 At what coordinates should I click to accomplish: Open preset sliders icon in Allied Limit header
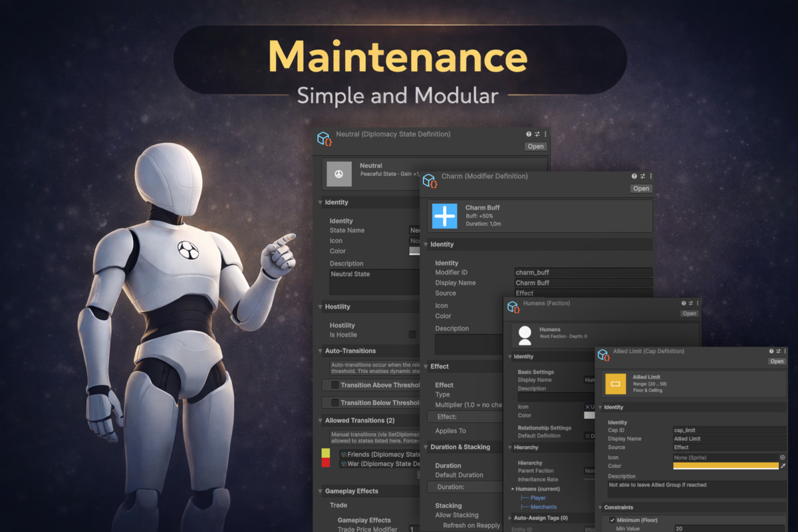(x=778, y=351)
